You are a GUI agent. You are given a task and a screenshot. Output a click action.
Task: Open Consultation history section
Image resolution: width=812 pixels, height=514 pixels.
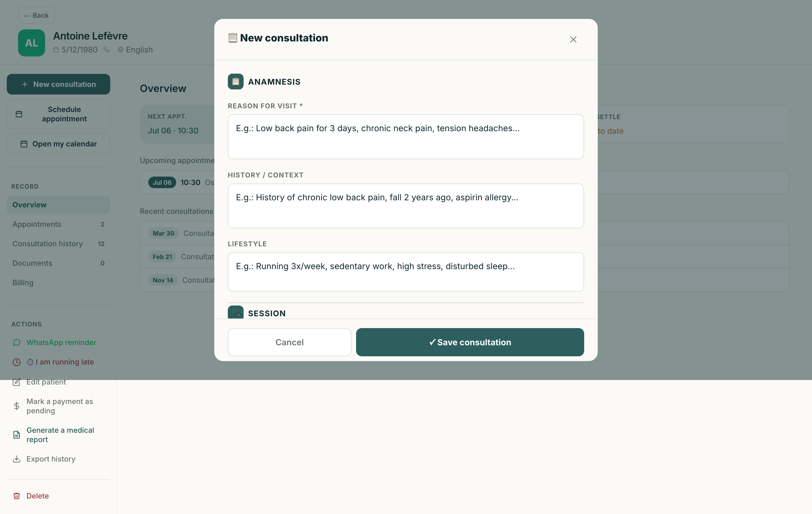point(58,244)
